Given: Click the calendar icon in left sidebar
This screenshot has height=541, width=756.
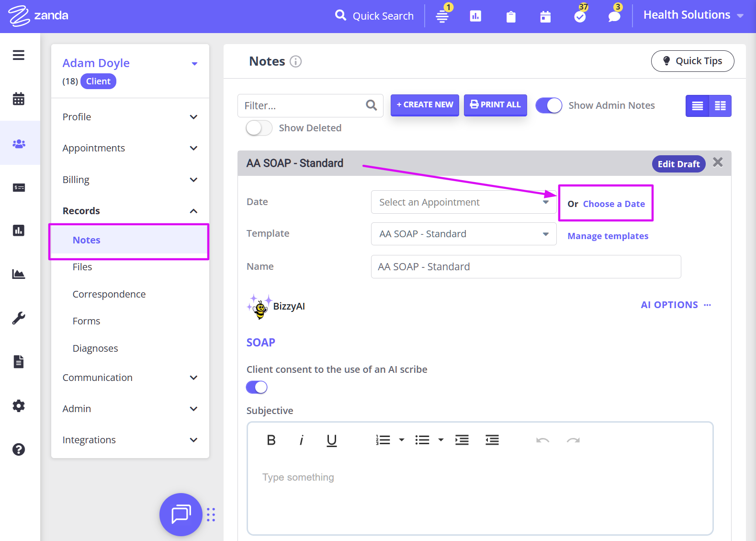Looking at the screenshot, I should (x=19, y=99).
